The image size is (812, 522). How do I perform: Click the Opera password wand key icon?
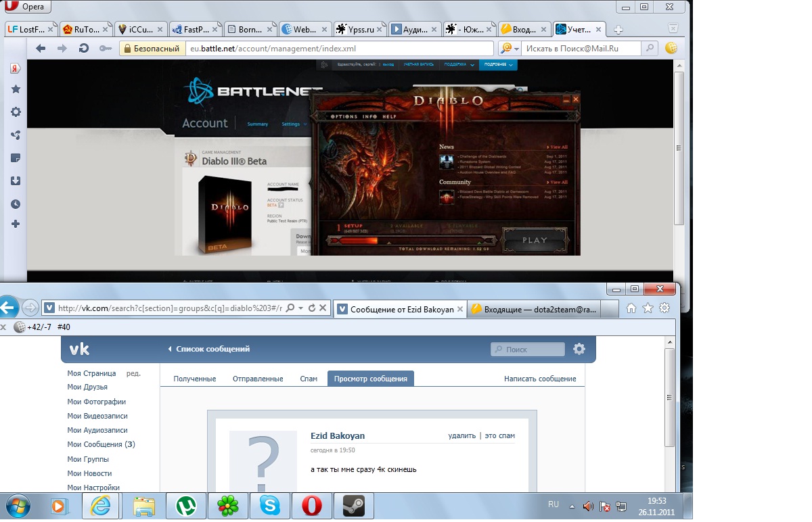coord(105,48)
